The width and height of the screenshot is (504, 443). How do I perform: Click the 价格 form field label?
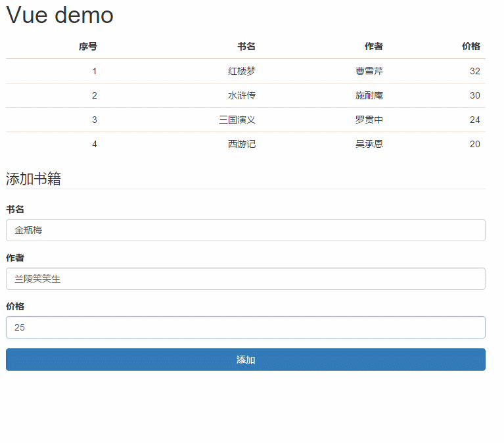[15, 306]
